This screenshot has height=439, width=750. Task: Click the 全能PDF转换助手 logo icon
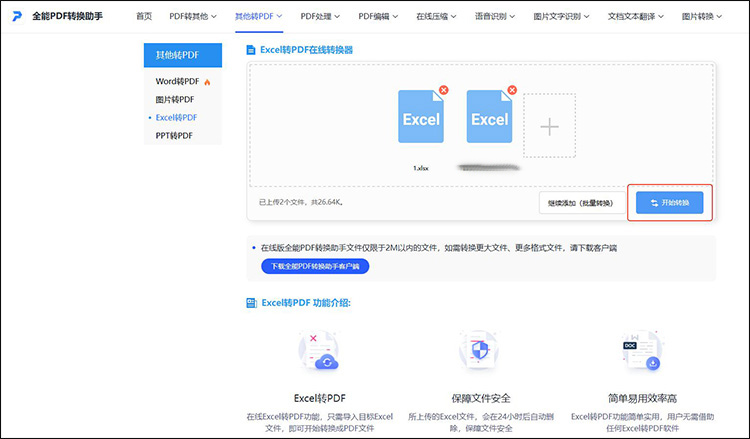pyautogui.click(x=17, y=17)
